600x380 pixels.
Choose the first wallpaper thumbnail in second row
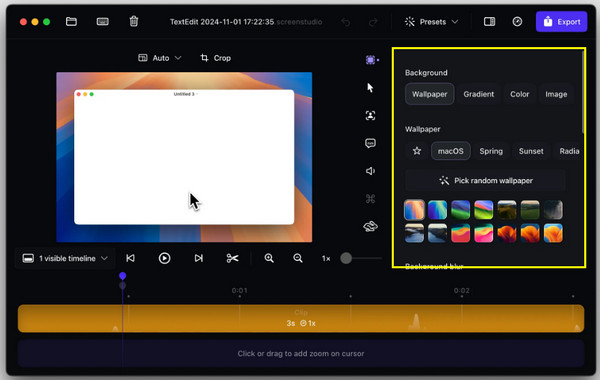tap(414, 233)
